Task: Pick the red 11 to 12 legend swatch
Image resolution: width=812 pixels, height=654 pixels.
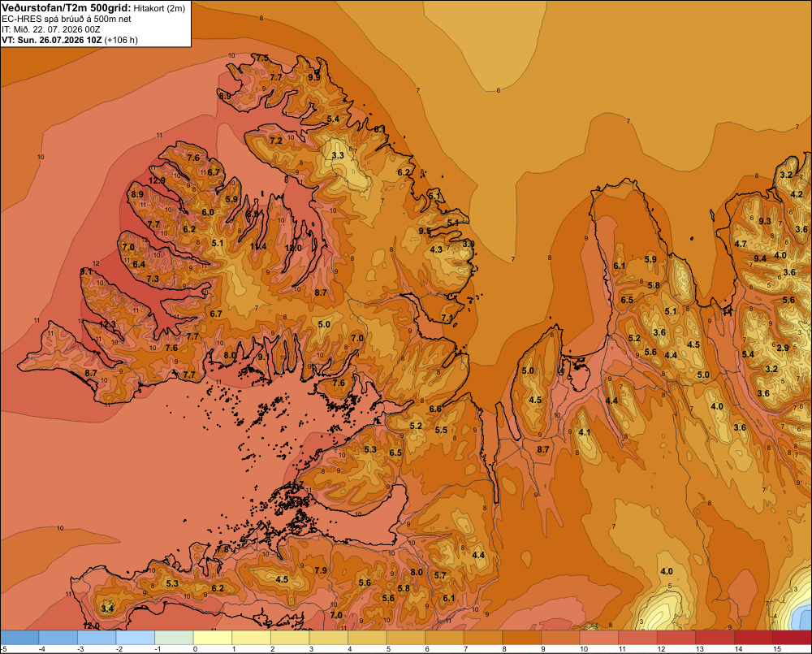Action: (637, 638)
